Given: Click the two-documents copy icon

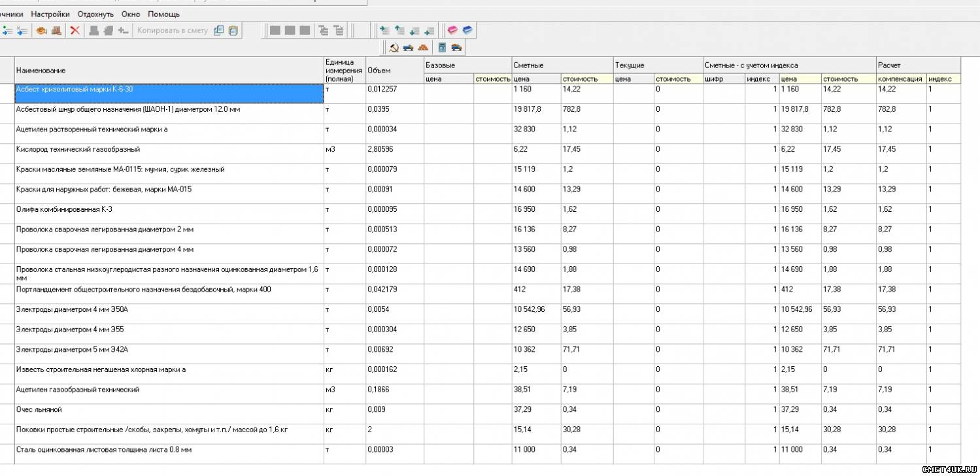Looking at the screenshot, I should 218,31.
